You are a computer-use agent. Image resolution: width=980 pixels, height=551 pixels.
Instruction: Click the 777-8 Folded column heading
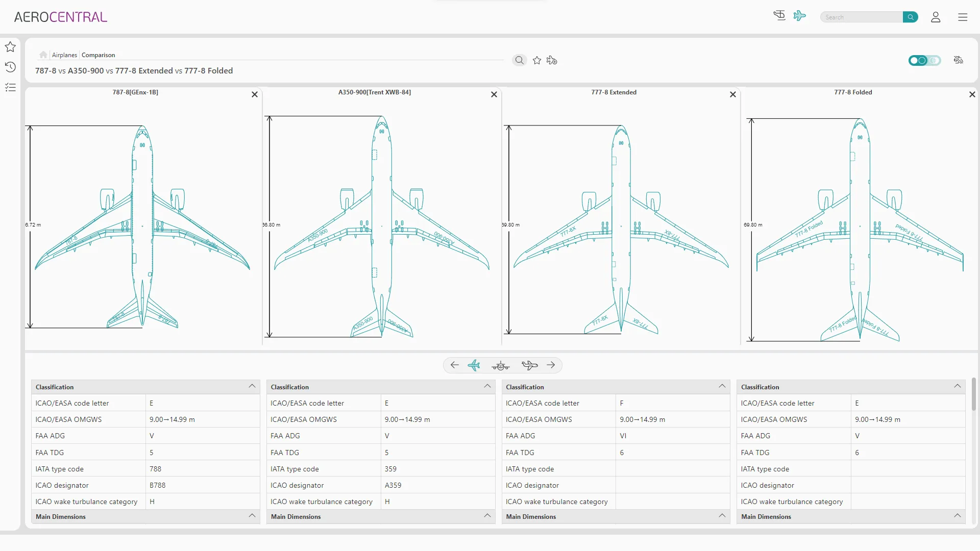pyautogui.click(x=853, y=92)
